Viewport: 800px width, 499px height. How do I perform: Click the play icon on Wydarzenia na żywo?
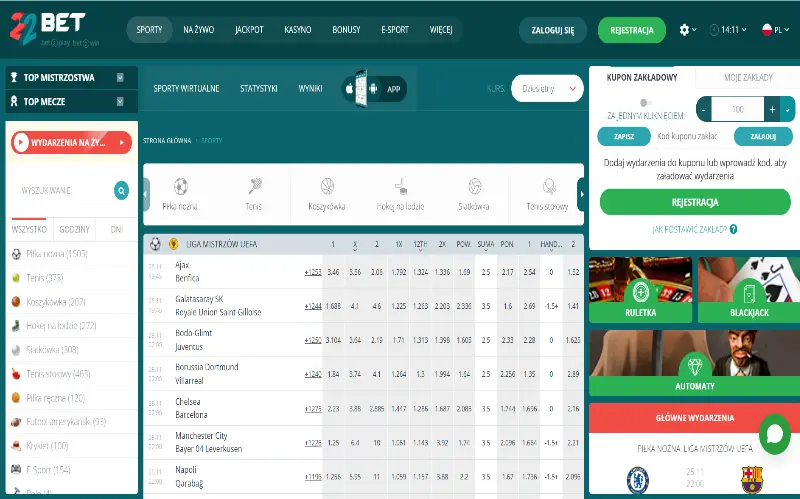[21, 142]
